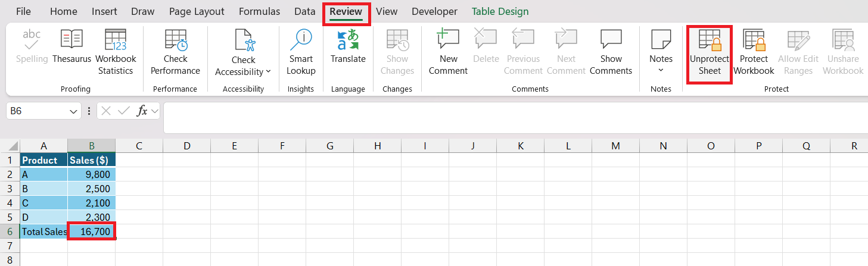Switch to the View tab
The image size is (868, 266).
pyautogui.click(x=387, y=11)
